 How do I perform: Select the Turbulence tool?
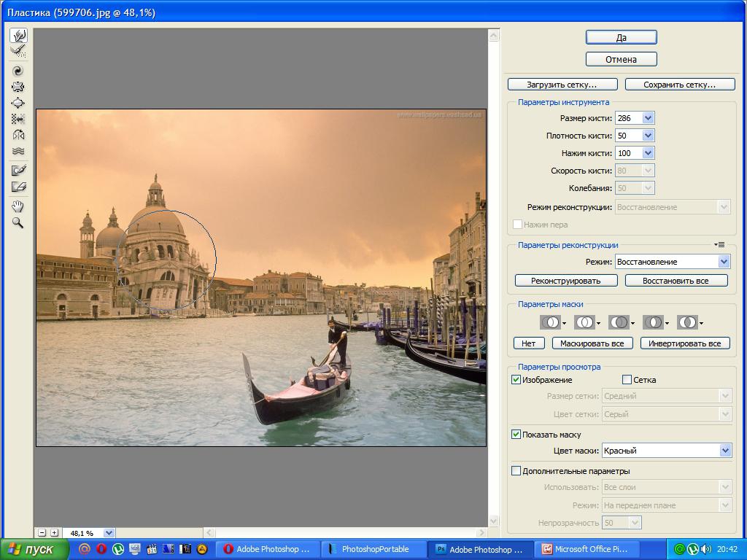[18, 151]
